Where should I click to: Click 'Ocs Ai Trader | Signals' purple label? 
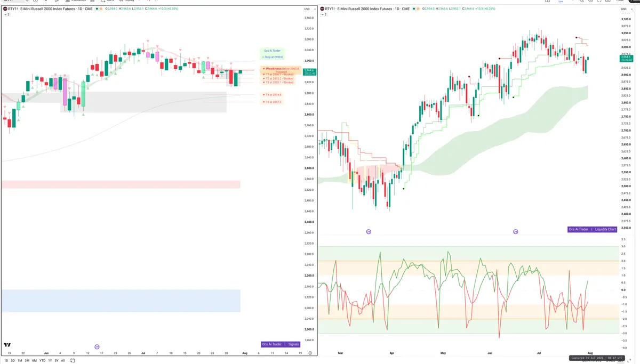tap(281, 344)
